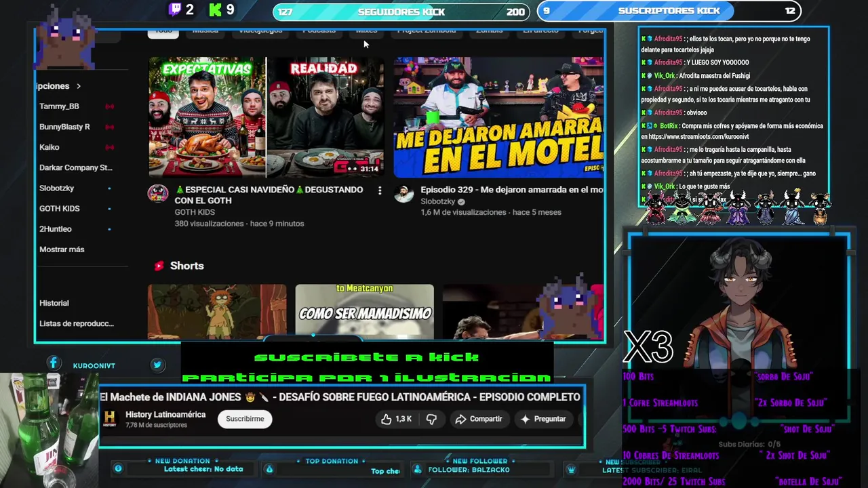Open Listas de reproducción in the sidebar

click(x=77, y=323)
